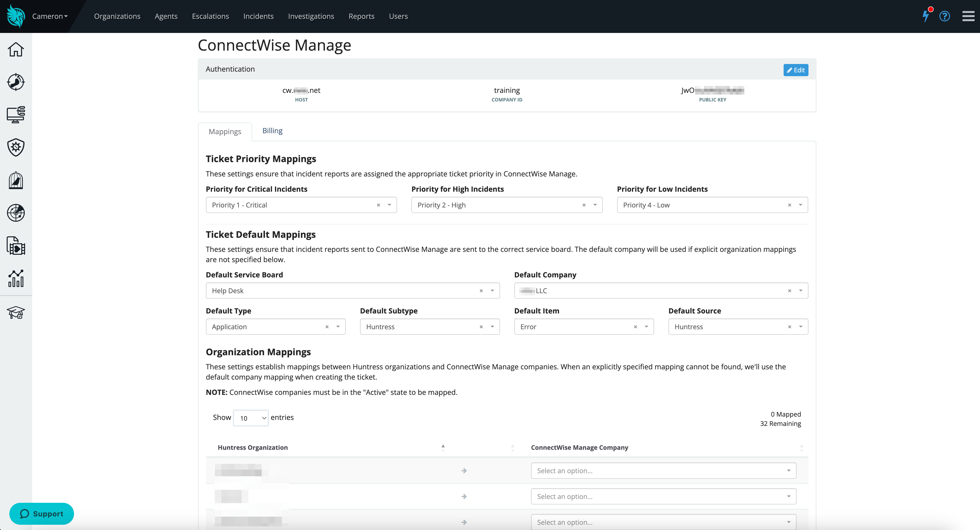Click the Huntress logo icon
980x530 pixels.
(x=16, y=16)
